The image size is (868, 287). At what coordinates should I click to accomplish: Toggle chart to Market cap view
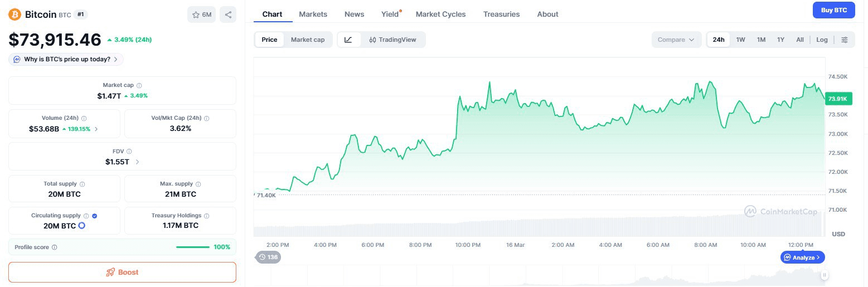point(307,40)
